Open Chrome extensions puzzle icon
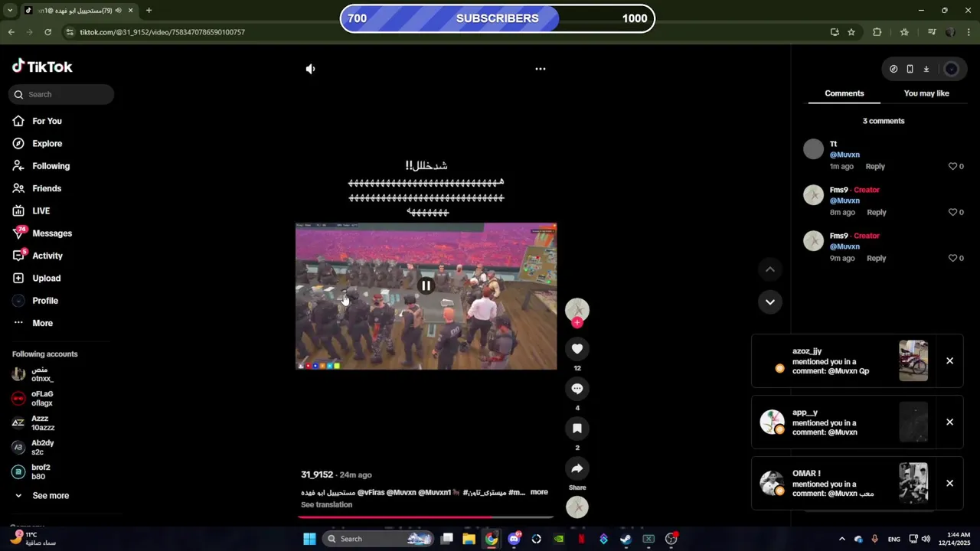 pos(877,32)
